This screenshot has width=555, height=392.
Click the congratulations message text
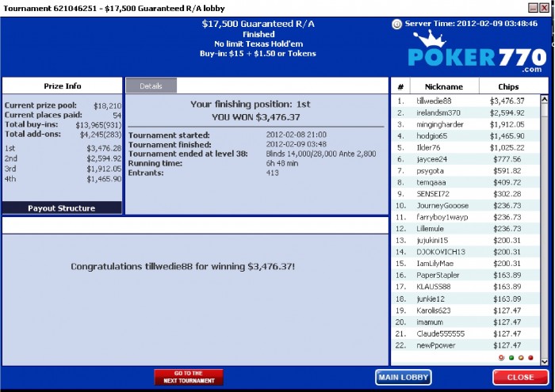[x=182, y=267]
